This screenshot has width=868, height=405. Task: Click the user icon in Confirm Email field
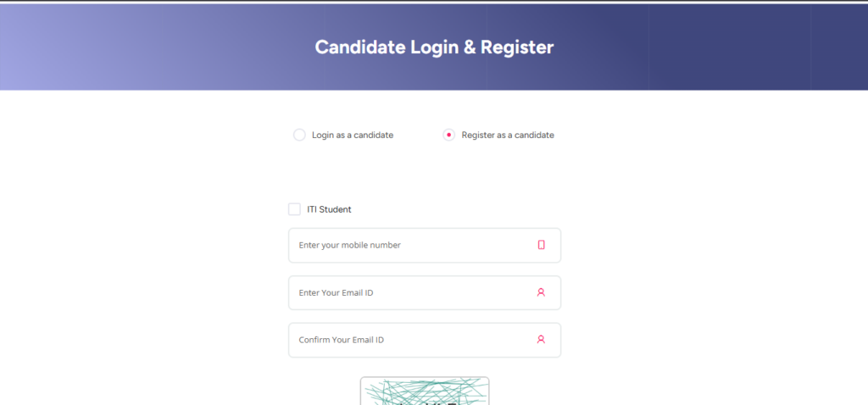coord(541,340)
